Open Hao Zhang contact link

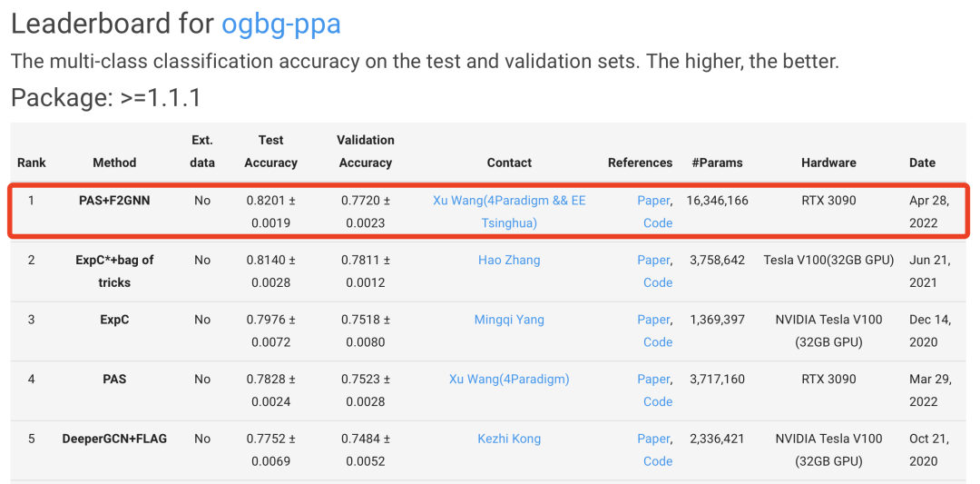click(x=509, y=260)
